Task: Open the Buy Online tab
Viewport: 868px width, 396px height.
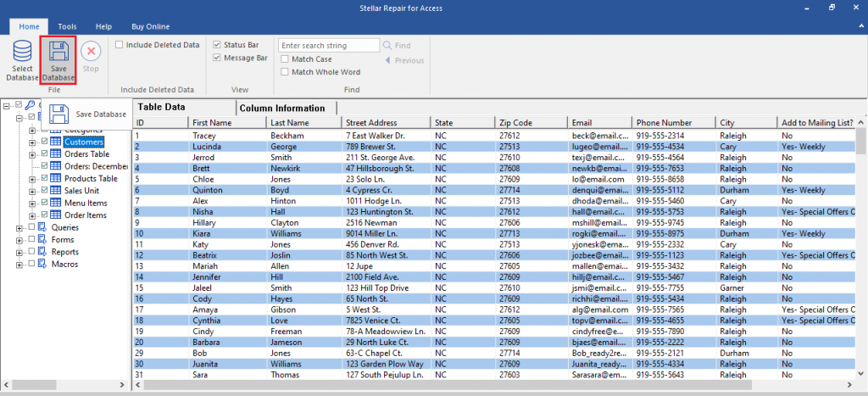Action: 150,26
